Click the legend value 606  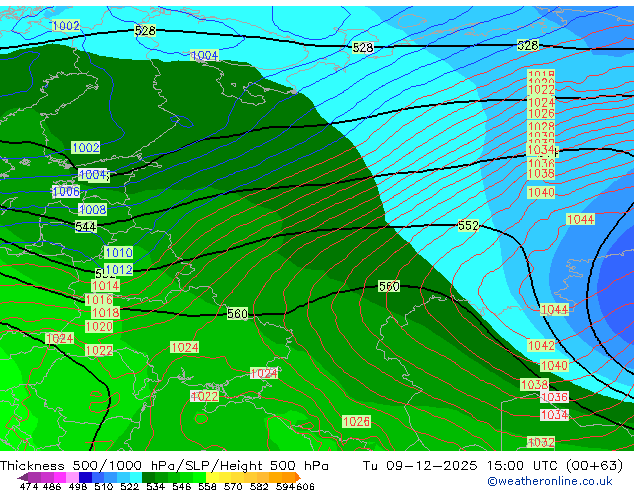point(305,486)
